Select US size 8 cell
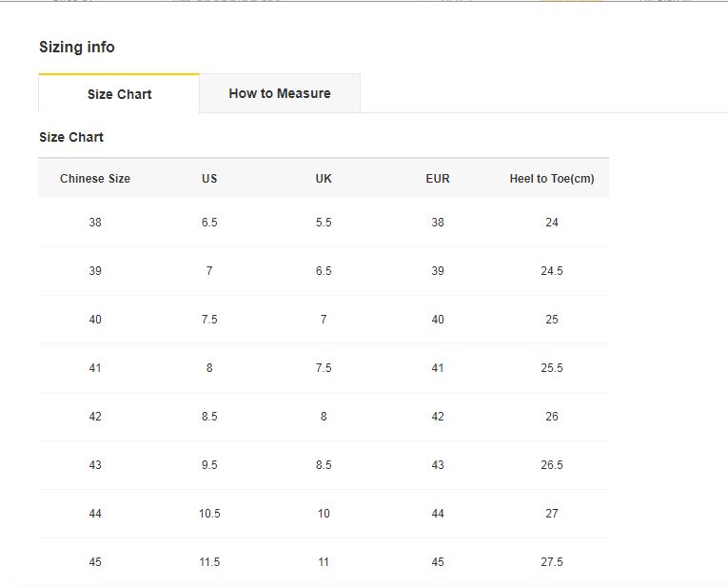728x586 pixels. (209, 368)
